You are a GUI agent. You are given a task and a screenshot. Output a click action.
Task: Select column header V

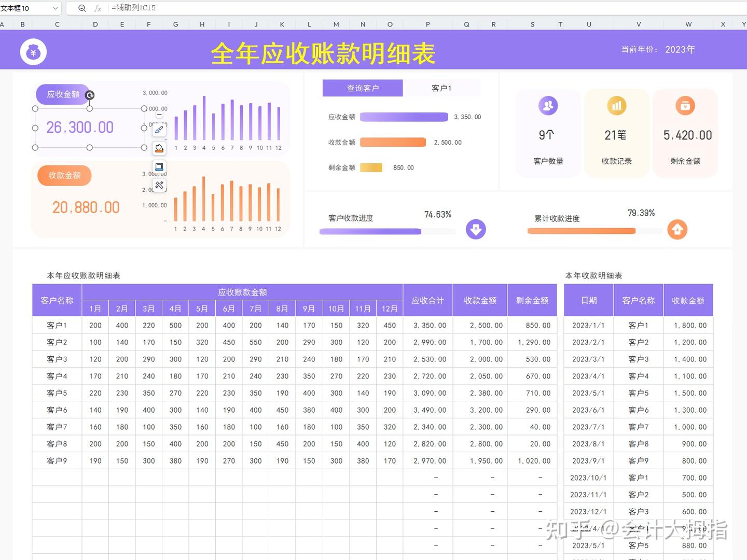click(639, 24)
